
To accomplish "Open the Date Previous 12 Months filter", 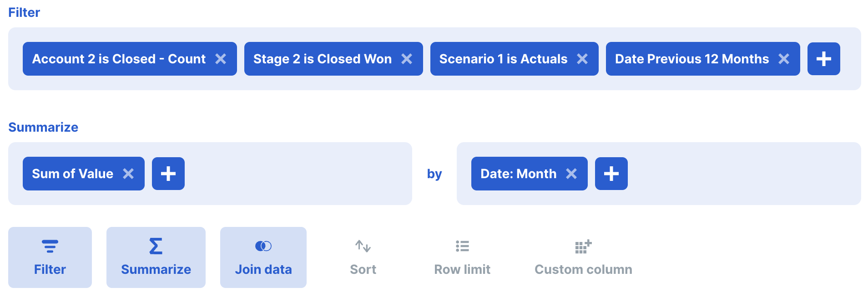I will [691, 59].
